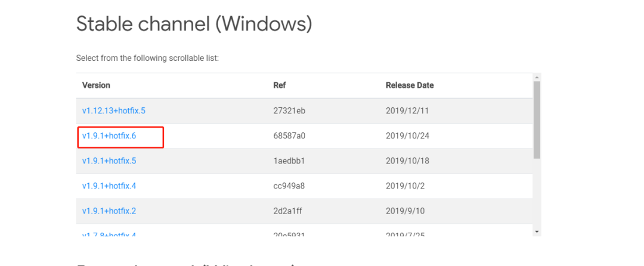Click the Release Date column header
644x266 pixels.
[410, 85]
